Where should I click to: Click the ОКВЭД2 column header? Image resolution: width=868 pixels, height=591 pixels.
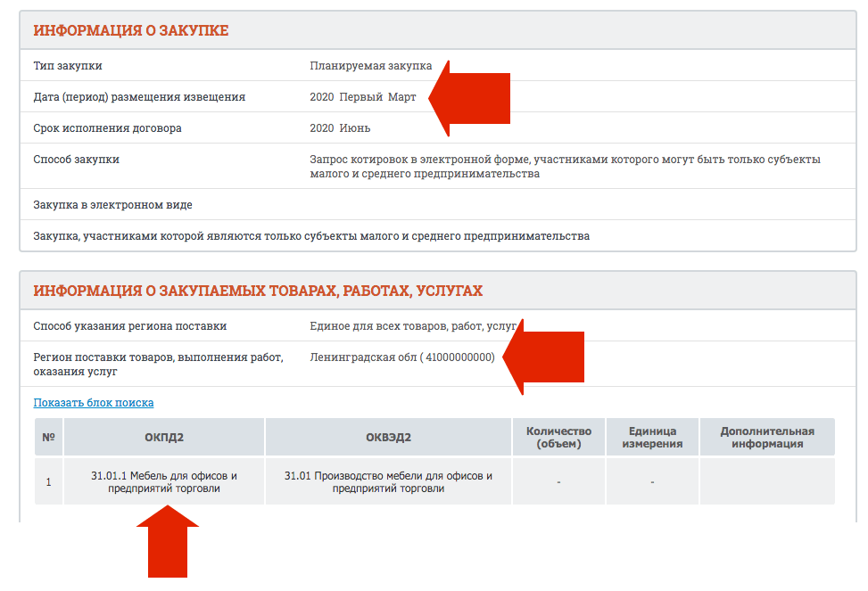click(x=388, y=438)
